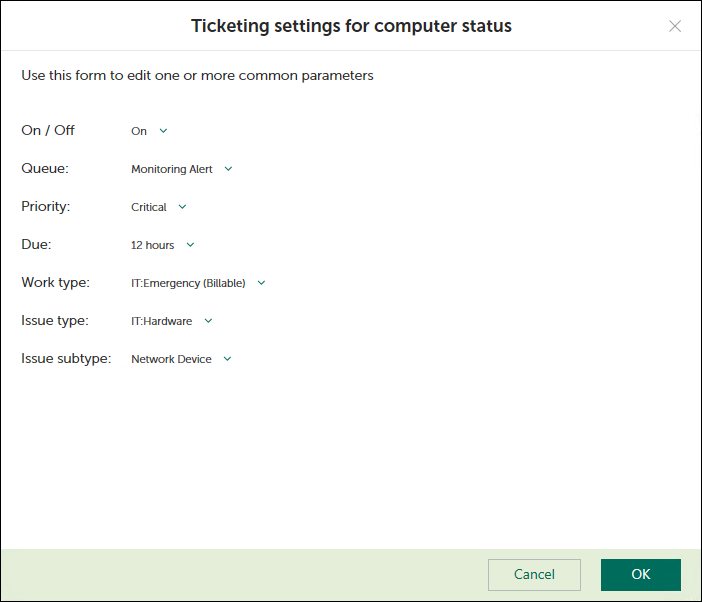Click the arrow next to 12 hours
The width and height of the screenshot is (702, 602).
click(190, 245)
